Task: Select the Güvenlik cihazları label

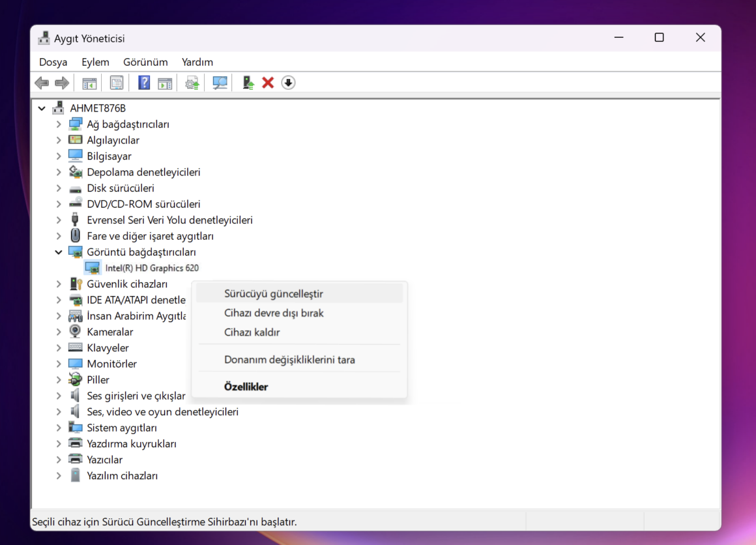Action: click(x=127, y=284)
